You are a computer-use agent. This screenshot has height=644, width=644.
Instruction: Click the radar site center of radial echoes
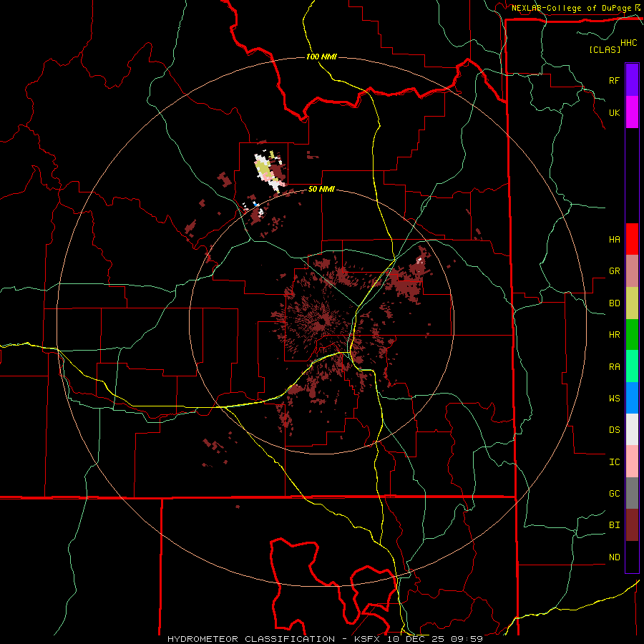coord(321,322)
